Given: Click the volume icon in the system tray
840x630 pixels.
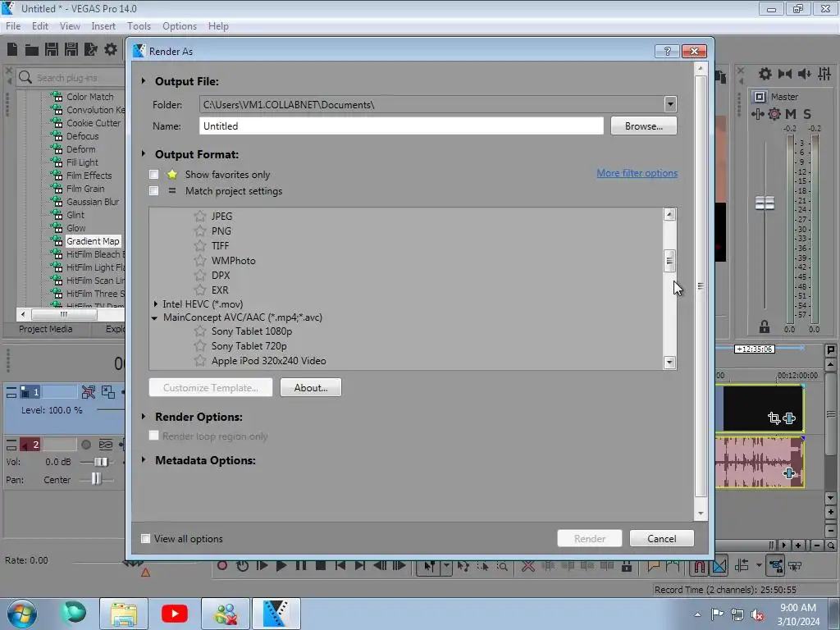Looking at the screenshot, I should (757, 614).
